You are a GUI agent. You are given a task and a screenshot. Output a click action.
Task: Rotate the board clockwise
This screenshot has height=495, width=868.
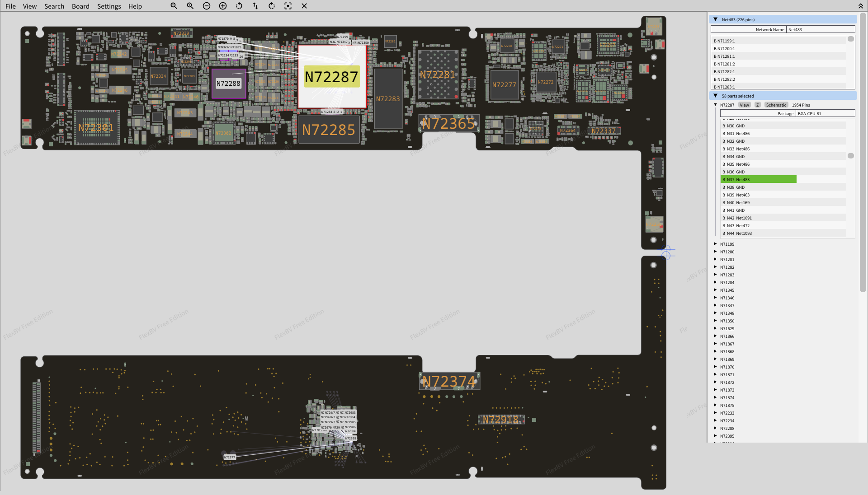tap(272, 6)
